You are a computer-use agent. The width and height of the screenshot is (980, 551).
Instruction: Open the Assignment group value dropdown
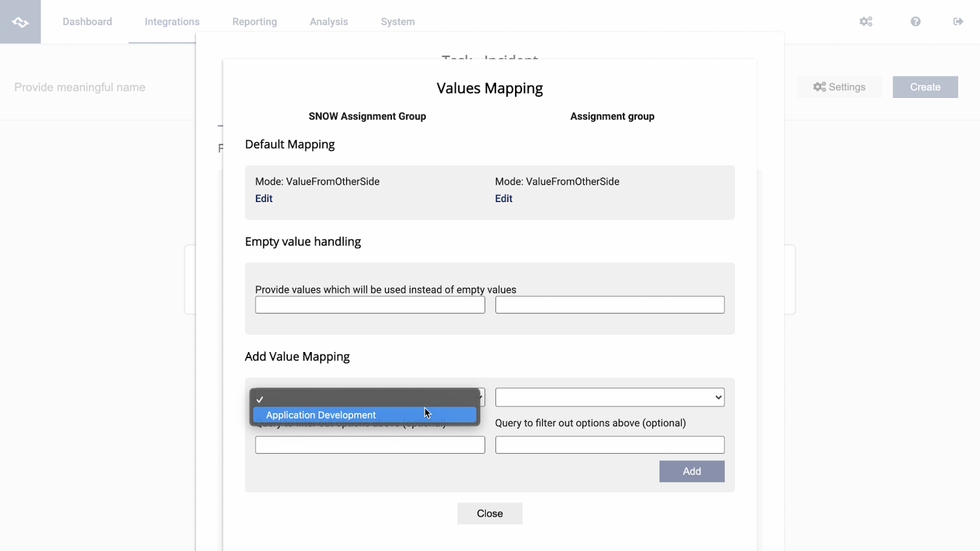[609, 397]
